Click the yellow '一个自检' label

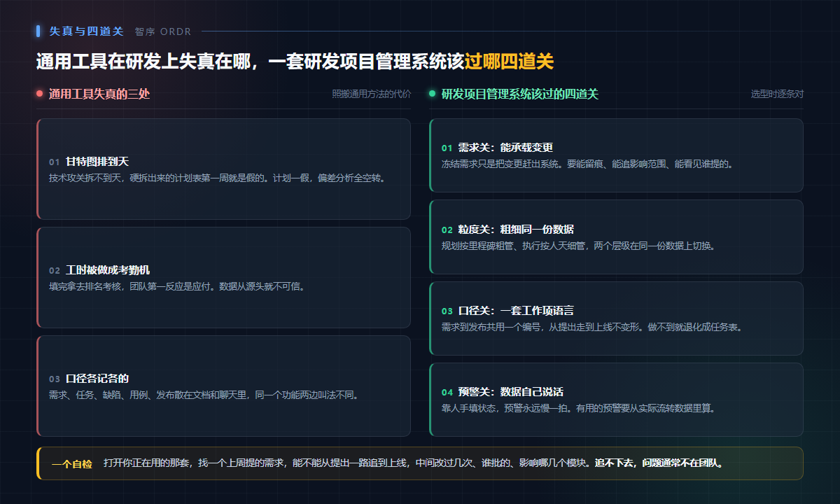click(x=71, y=463)
